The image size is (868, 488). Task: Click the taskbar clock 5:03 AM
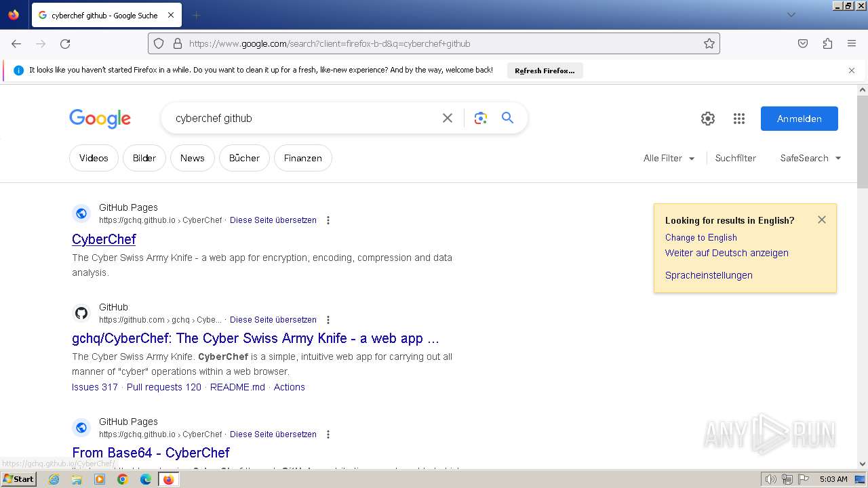point(833,479)
